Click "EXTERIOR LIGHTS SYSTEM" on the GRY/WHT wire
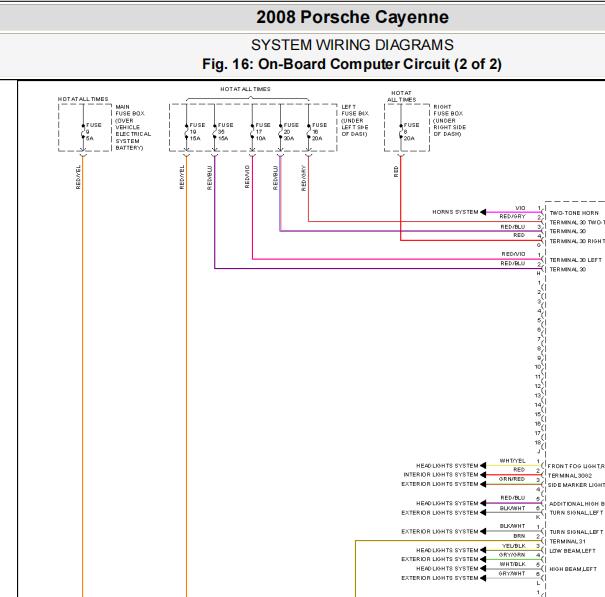This screenshot has width=605, height=597. click(440, 578)
